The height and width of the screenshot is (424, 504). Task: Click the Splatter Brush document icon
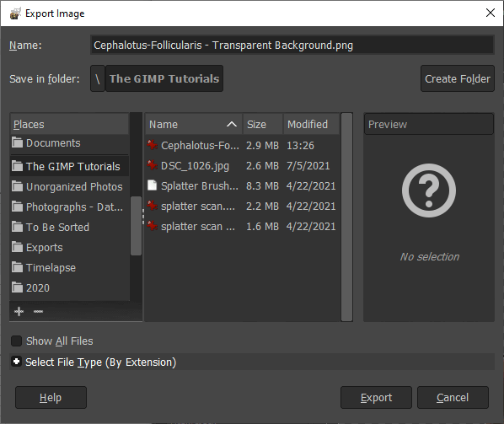pos(152,185)
